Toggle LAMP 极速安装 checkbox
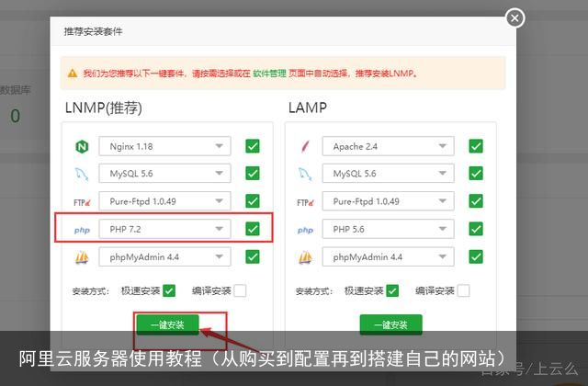Image resolution: width=588 pixels, height=386 pixels. (392, 290)
